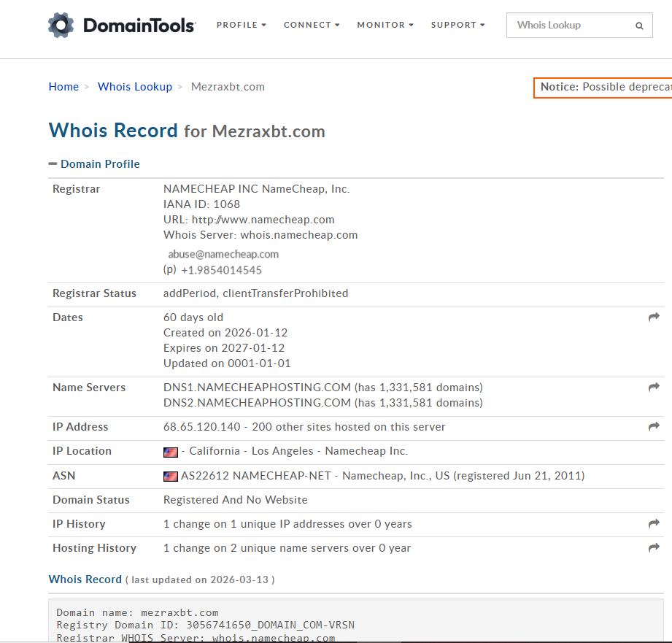Image resolution: width=672 pixels, height=643 pixels.
Task: Click the Whois Lookup search field
Action: tap(569, 26)
